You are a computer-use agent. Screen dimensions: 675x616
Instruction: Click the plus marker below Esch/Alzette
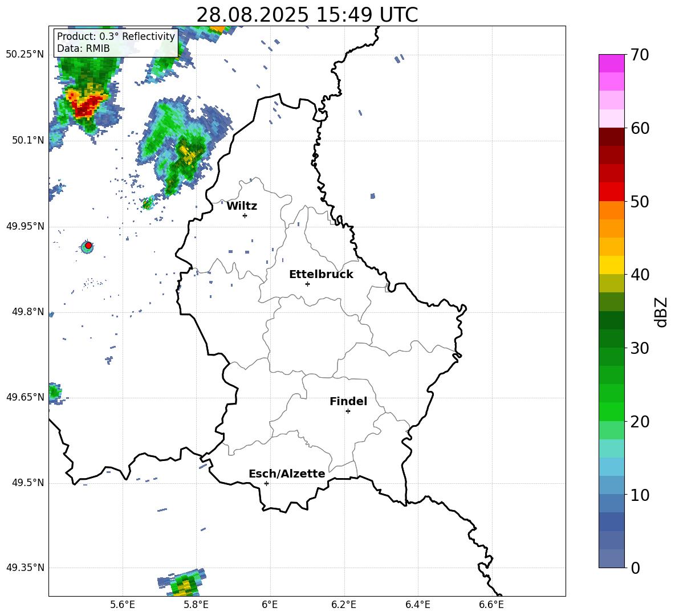click(x=266, y=483)
